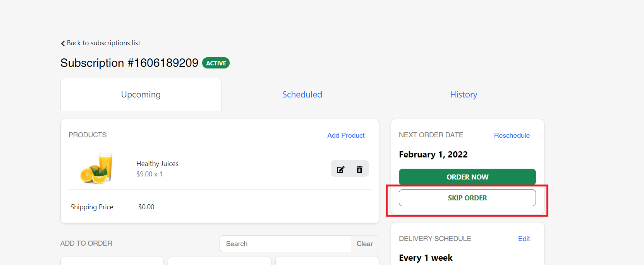Edit the delivery schedule
The height and width of the screenshot is (265, 644).
coord(524,239)
